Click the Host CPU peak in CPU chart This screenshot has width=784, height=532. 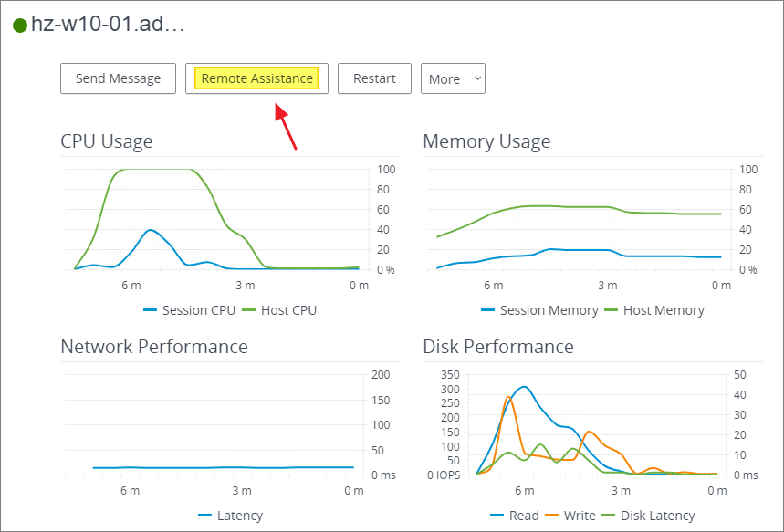pos(155,169)
